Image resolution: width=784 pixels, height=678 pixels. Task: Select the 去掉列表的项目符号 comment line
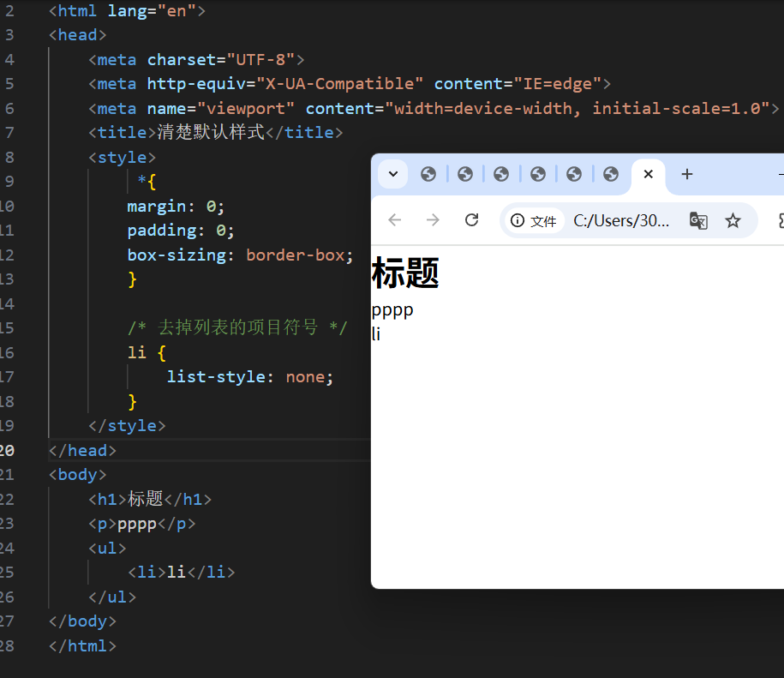(237, 328)
